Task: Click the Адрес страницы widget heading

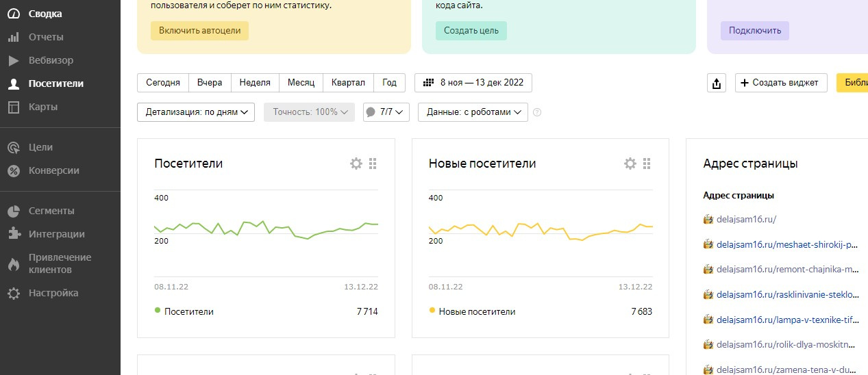Action: coord(750,164)
